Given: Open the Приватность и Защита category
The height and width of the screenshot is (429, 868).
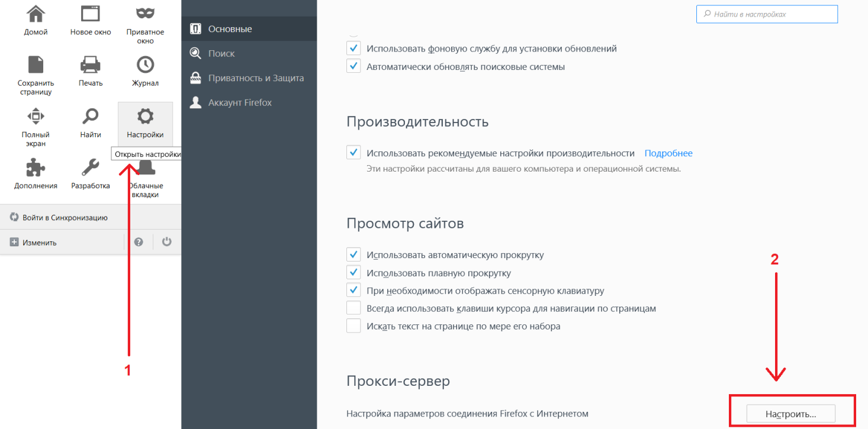Looking at the screenshot, I should coord(249,78).
